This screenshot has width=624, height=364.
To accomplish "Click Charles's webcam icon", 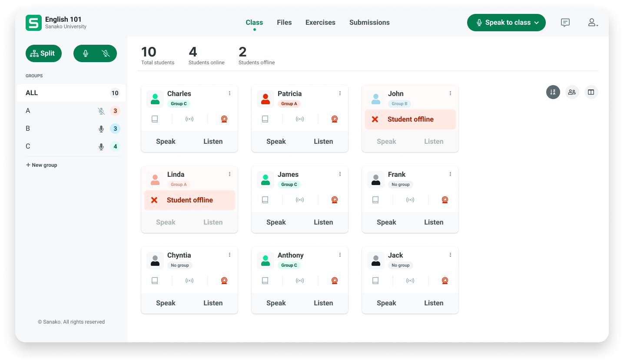I will pyautogui.click(x=224, y=119).
